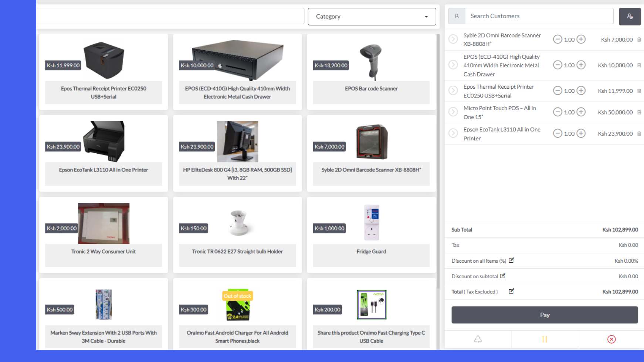Add EPOS Bar code Scanner product to cart

coord(371,72)
